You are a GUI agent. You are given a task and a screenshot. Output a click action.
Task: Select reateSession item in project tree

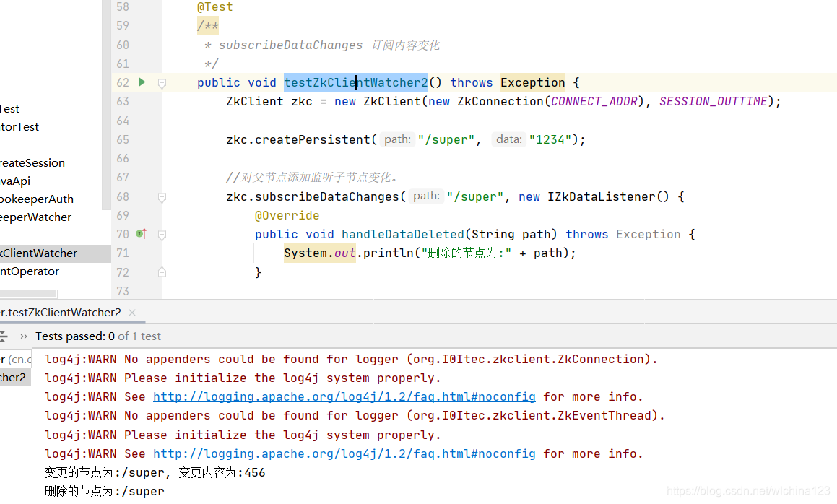click(x=32, y=162)
